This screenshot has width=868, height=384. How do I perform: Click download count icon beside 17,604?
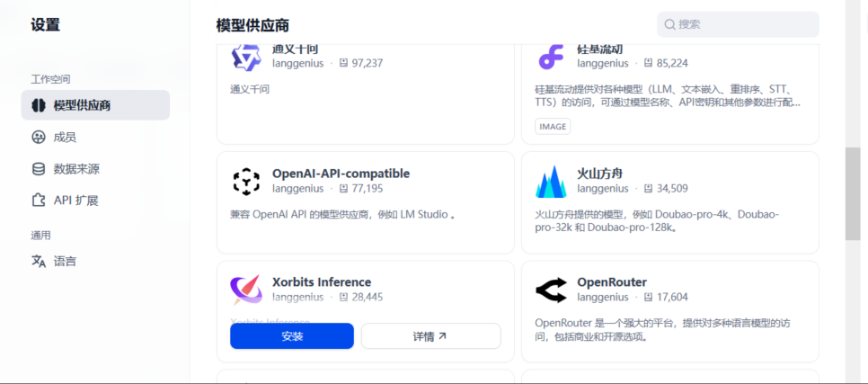648,297
